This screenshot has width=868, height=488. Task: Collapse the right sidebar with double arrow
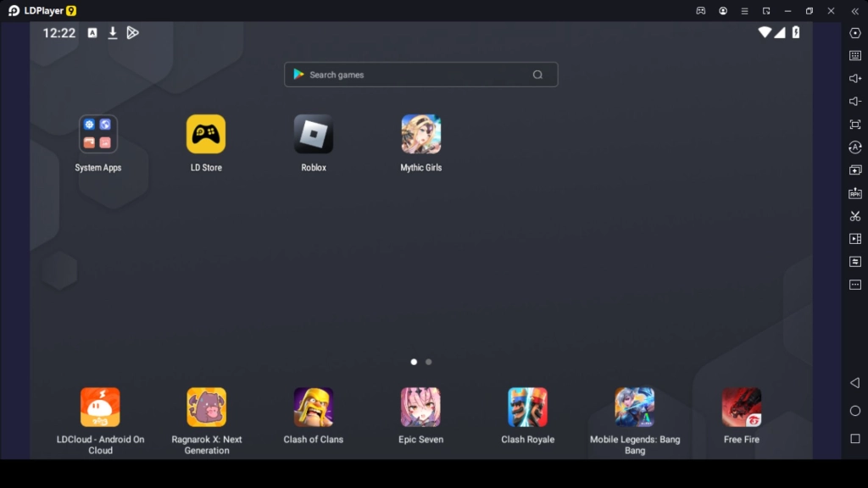click(x=854, y=11)
